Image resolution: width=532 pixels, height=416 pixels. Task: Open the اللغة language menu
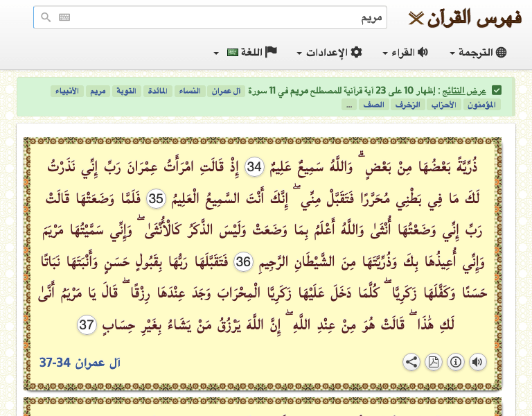[x=245, y=52]
